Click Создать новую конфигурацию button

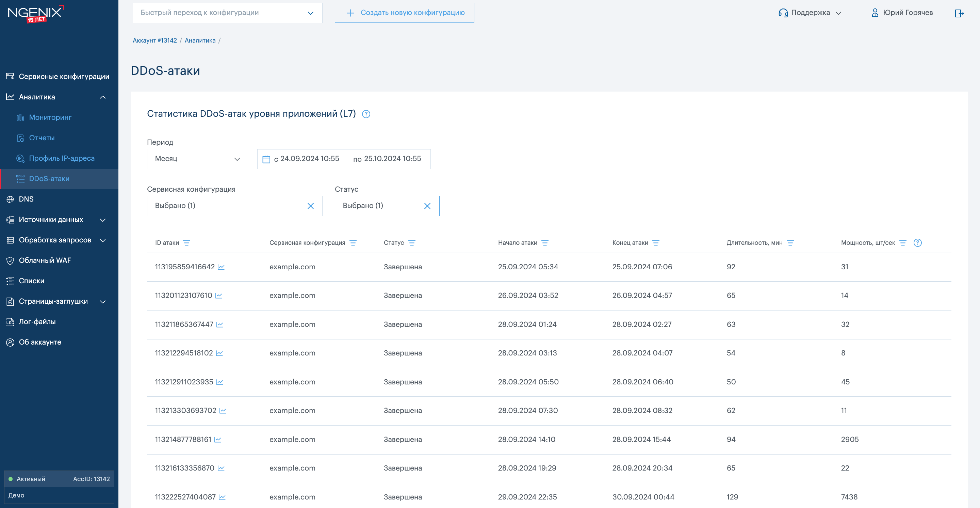point(404,13)
